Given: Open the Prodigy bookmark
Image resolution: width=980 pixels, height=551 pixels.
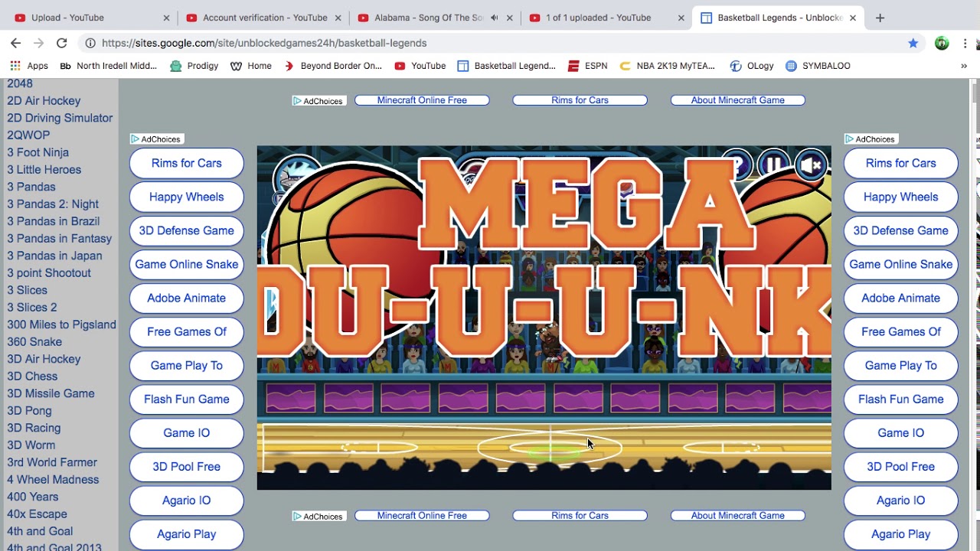Looking at the screenshot, I should point(194,66).
